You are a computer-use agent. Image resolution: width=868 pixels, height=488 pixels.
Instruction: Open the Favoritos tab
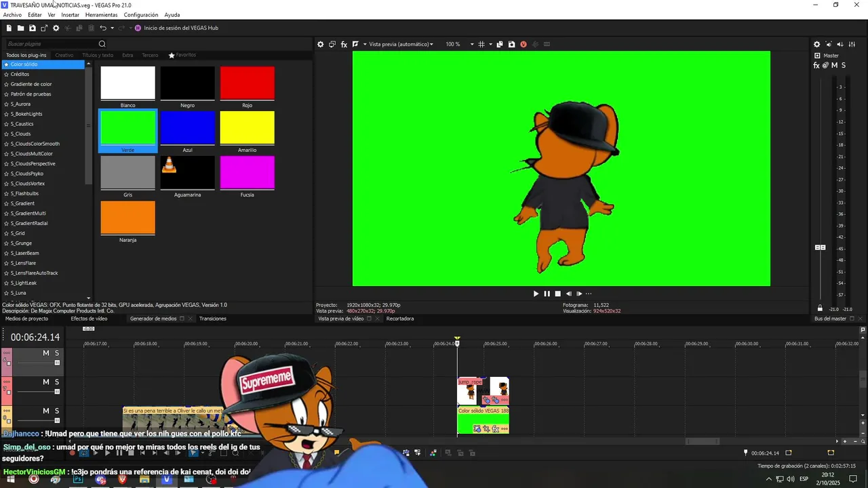182,55
